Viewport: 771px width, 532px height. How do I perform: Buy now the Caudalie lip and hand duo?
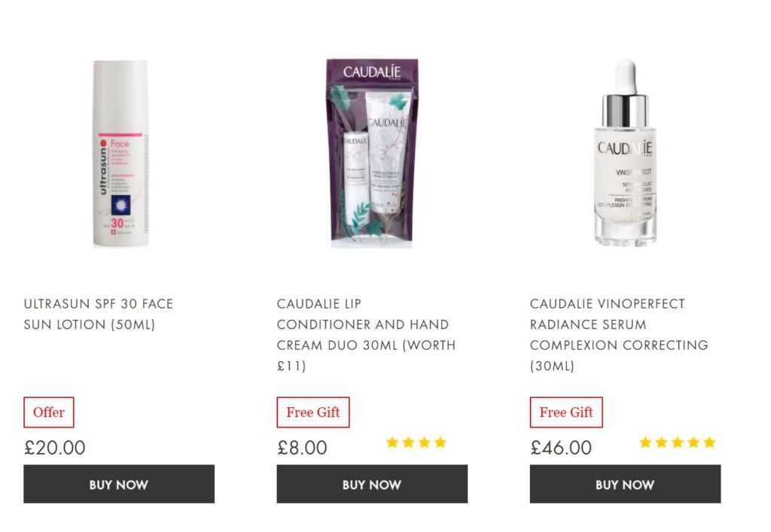coord(372,485)
